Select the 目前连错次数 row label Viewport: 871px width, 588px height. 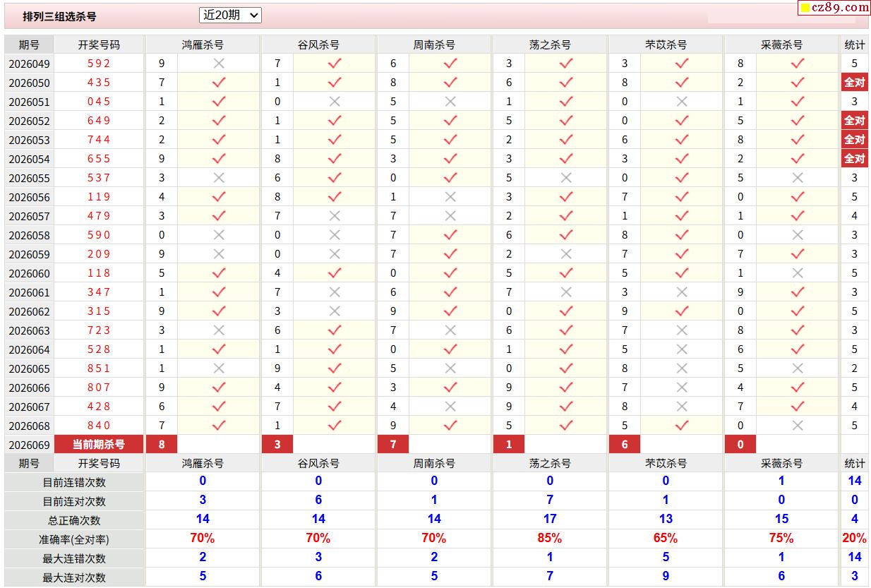[x=74, y=482]
